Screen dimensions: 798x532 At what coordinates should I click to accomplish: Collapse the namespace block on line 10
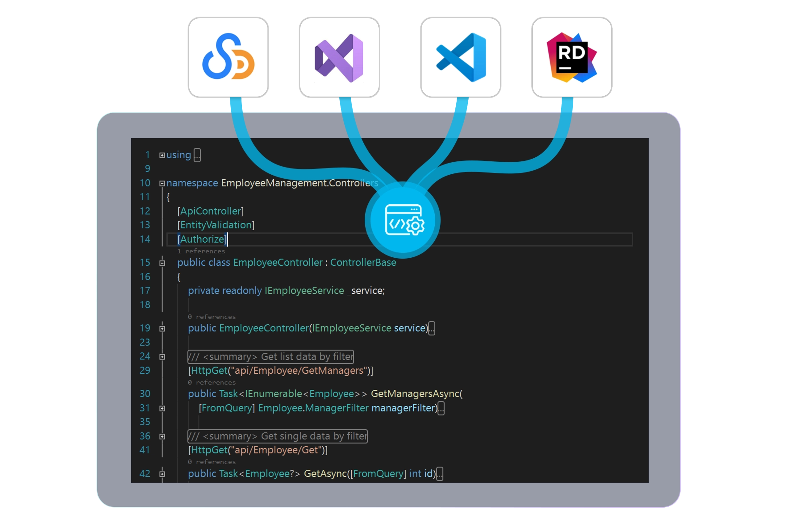coord(162,183)
